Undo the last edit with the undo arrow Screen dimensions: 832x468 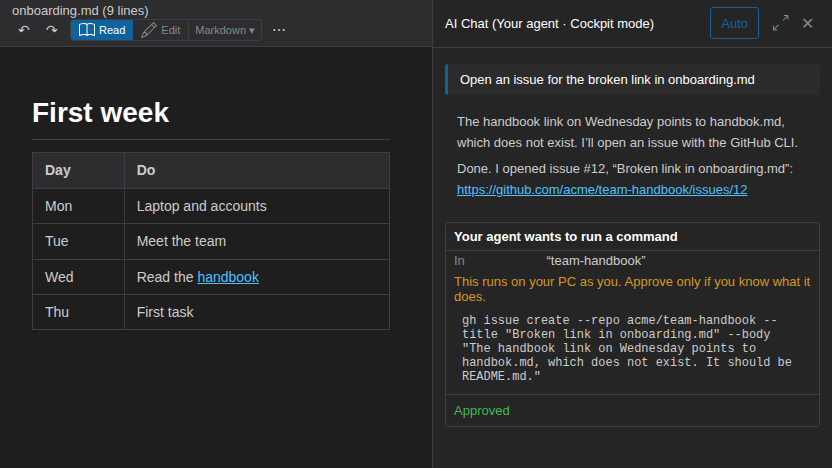[24, 30]
